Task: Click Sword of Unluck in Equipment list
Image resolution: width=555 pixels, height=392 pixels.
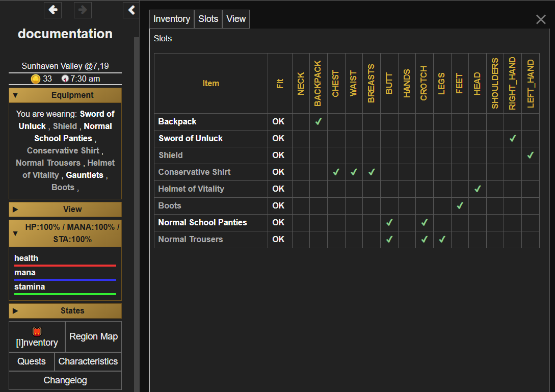Action: [67, 120]
